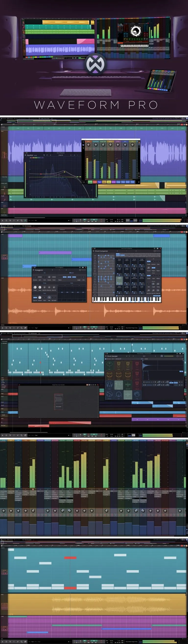Click the first pan knob in full mixer view
The image size is (188, 644).
tap(3, 510)
